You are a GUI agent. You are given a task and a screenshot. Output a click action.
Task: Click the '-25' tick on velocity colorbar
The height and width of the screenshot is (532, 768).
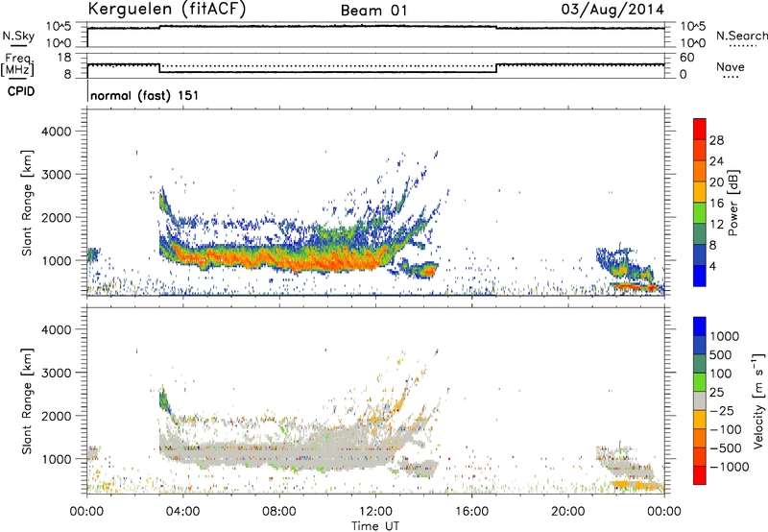[722, 411]
